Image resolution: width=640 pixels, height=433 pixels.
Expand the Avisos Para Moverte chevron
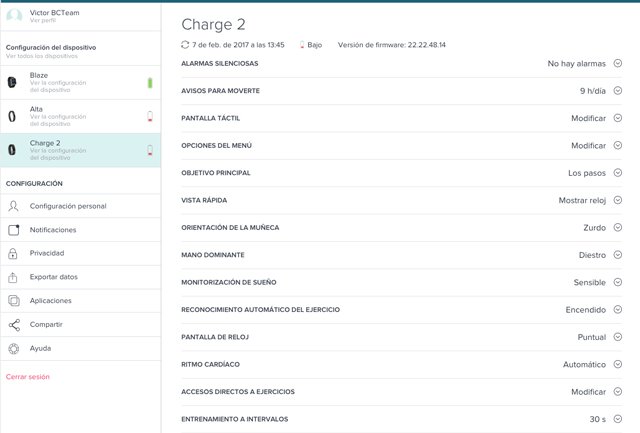click(x=618, y=91)
